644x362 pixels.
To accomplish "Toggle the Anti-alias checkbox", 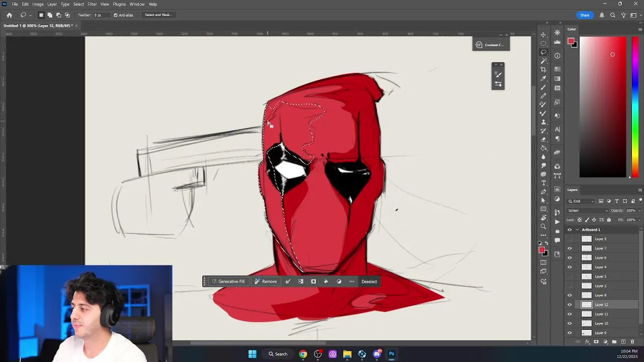I will tap(116, 15).
